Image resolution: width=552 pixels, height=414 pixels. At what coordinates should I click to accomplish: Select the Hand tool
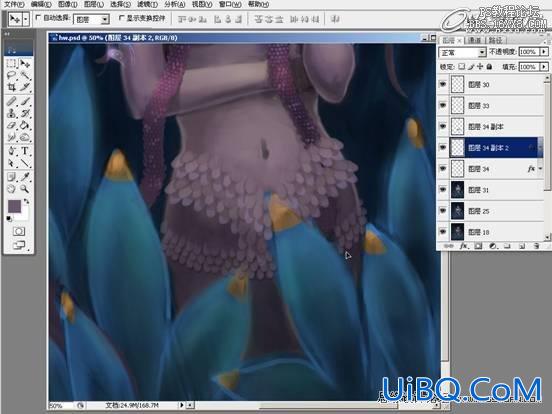pos(12,189)
